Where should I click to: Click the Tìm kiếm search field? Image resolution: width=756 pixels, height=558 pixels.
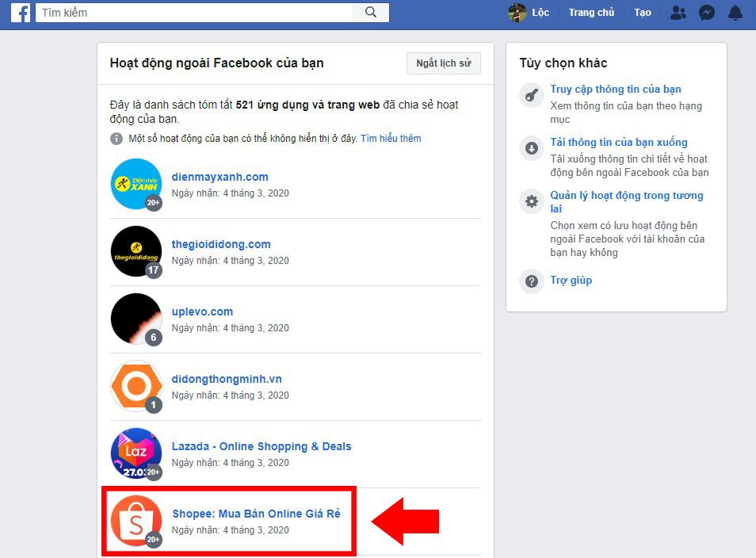(x=194, y=13)
